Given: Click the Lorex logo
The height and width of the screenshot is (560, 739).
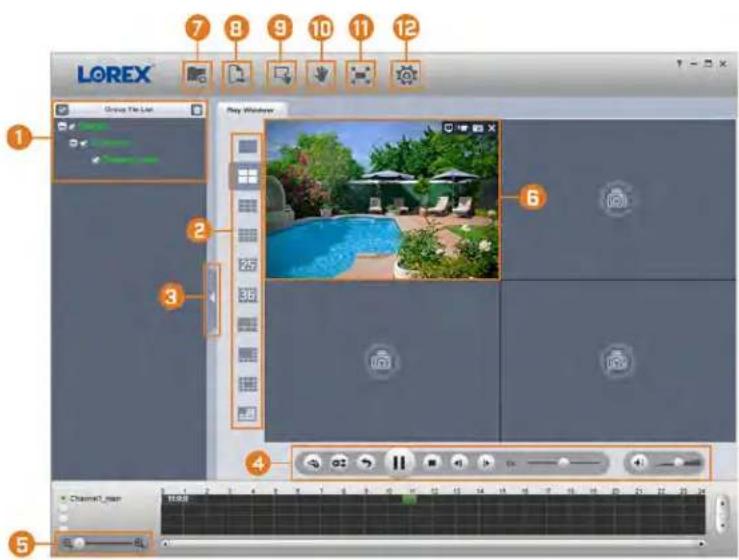Looking at the screenshot, I should click(114, 74).
